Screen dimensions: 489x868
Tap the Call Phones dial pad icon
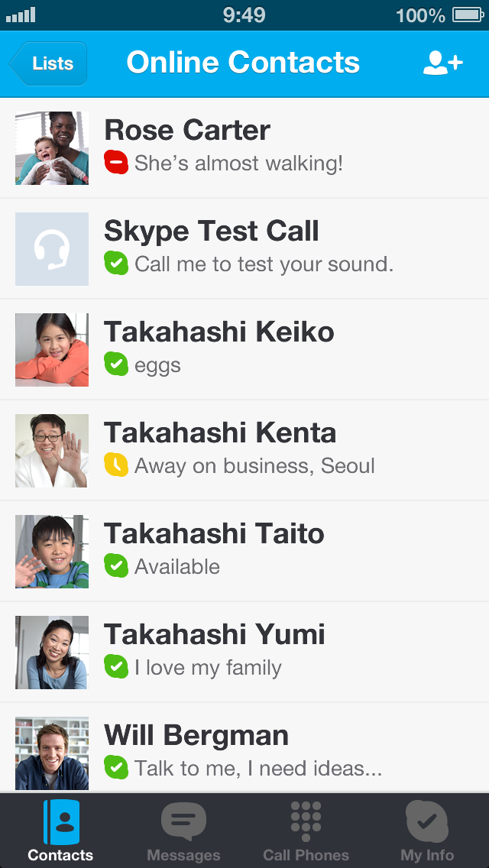coord(306,821)
